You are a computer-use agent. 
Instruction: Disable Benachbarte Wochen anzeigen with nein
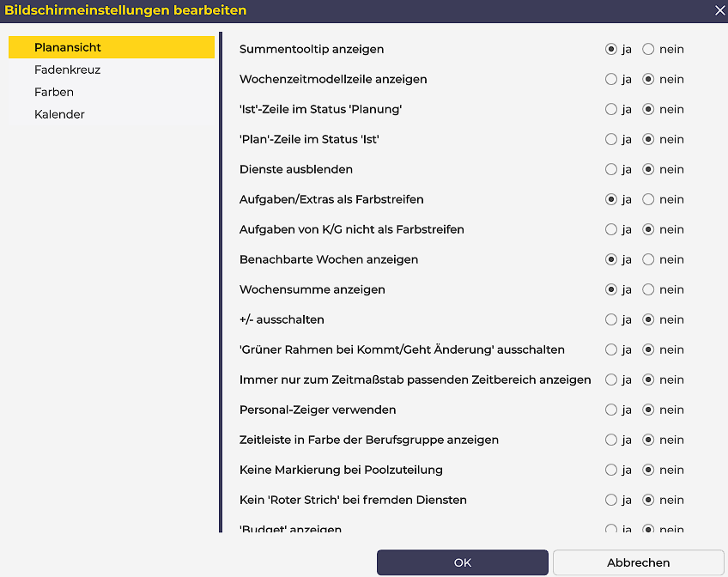pyautogui.click(x=648, y=259)
